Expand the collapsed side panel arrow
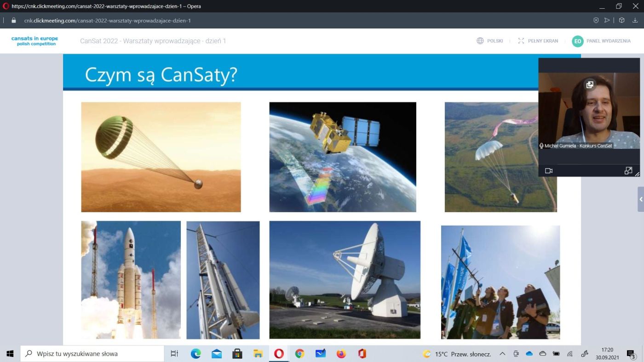Viewport: 644px width, 362px height. point(641,199)
